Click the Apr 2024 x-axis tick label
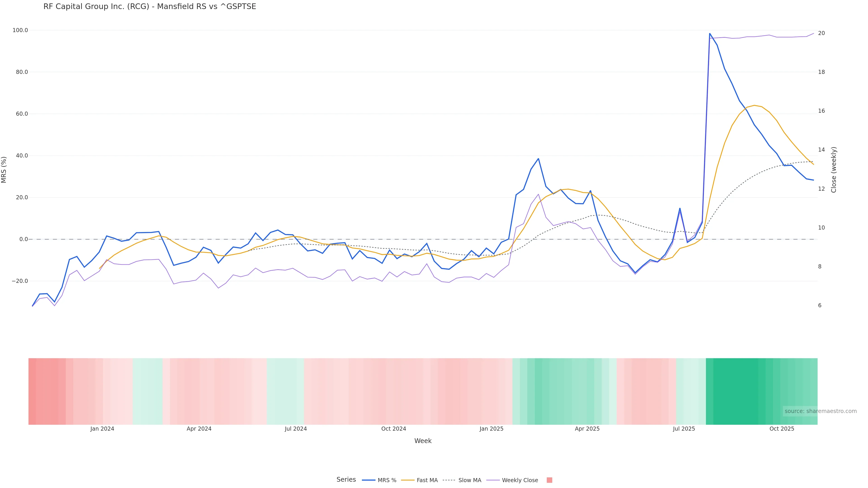 pos(199,429)
